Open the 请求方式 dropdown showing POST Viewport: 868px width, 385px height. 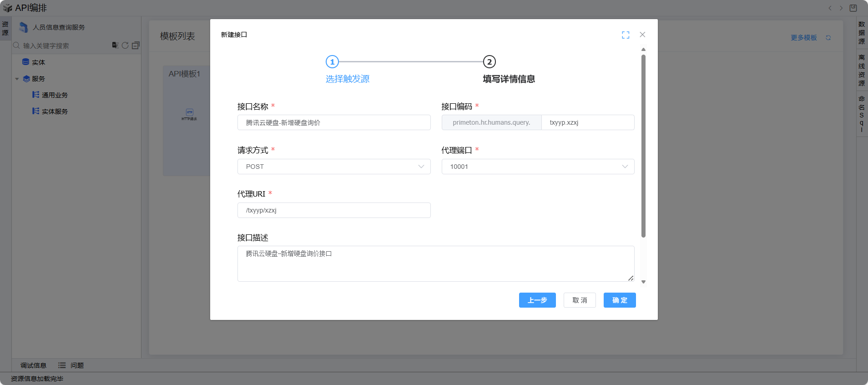click(333, 167)
